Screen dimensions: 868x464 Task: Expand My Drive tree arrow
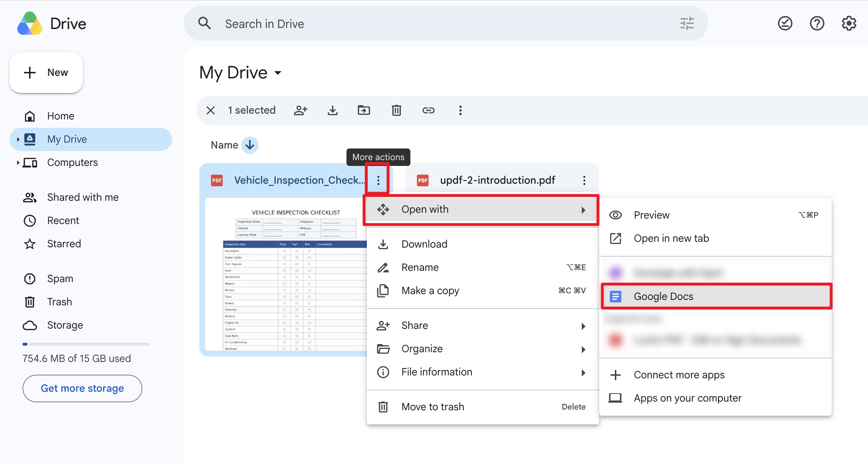tap(18, 139)
